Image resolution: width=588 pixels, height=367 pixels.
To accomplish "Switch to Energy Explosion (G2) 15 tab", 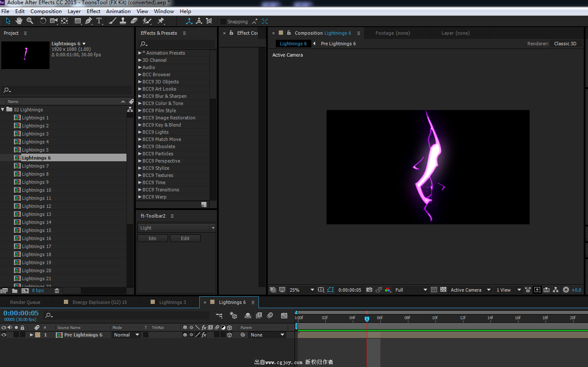I will click(100, 302).
